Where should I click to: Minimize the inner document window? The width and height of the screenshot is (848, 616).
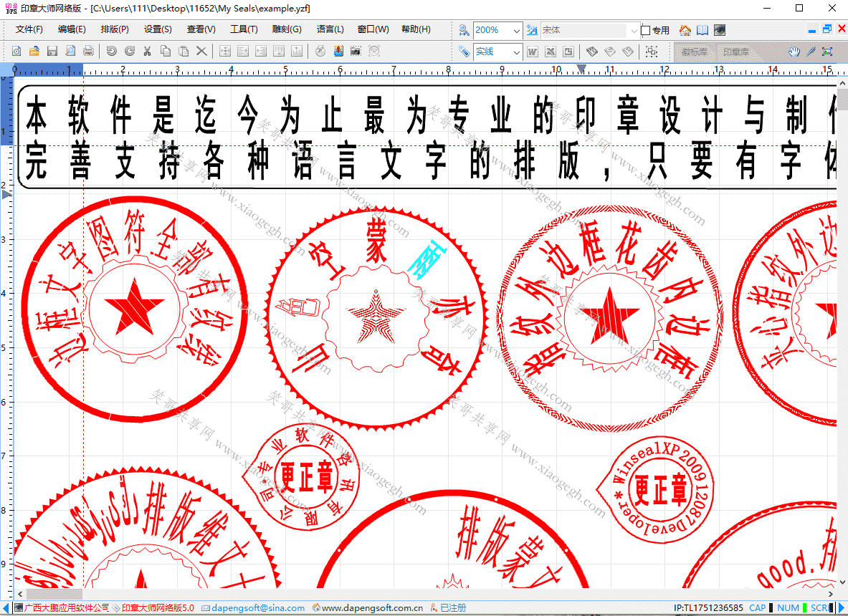811,29
